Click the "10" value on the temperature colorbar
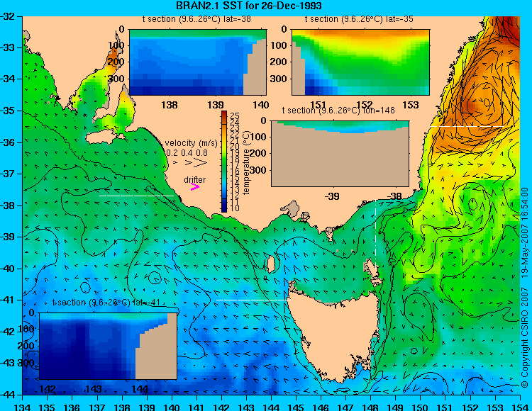Viewport: 532px width, 411px height. (235, 208)
